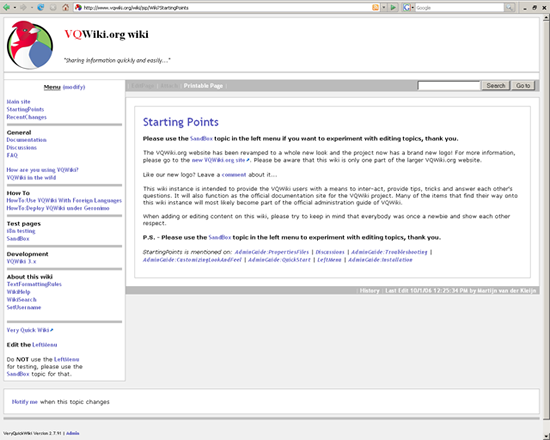
Task: Open the FAQ link
Action: pyautogui.click(x=12, y=155)
